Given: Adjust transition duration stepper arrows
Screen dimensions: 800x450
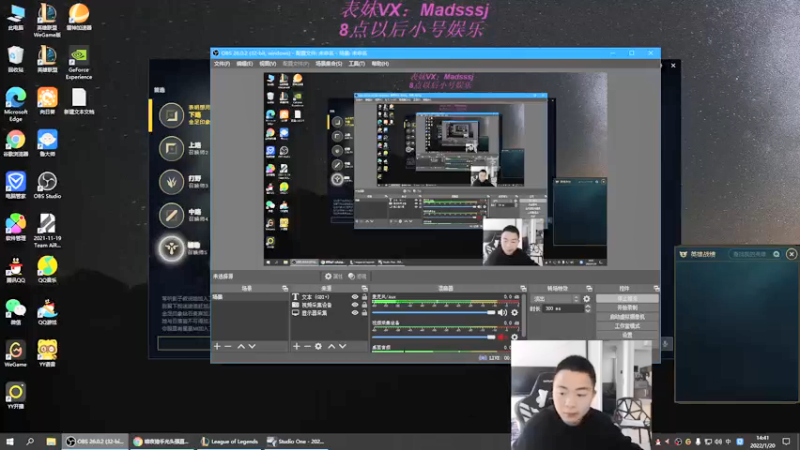Looking at the screenshot, I should 588,309.
